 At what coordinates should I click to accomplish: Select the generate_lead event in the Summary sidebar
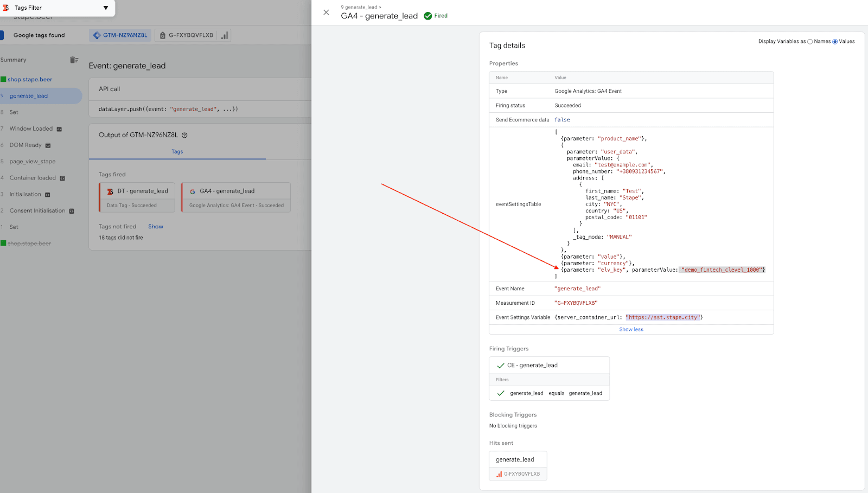coord(30,95)
